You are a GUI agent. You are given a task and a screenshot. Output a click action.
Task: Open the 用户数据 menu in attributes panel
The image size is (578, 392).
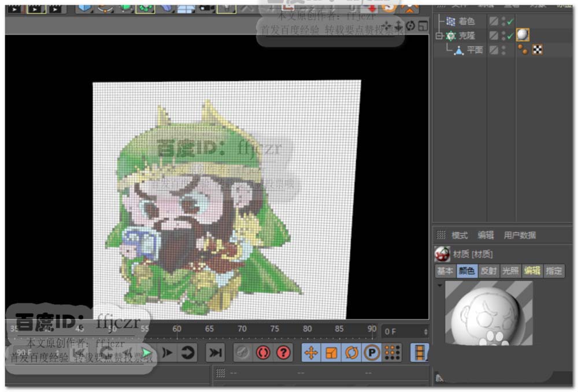520,235
